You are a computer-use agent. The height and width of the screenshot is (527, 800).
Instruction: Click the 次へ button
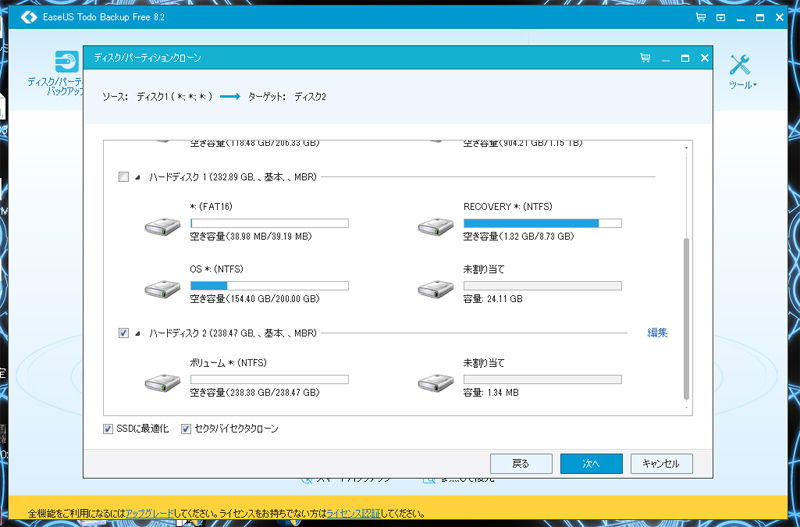pos(591,464)
